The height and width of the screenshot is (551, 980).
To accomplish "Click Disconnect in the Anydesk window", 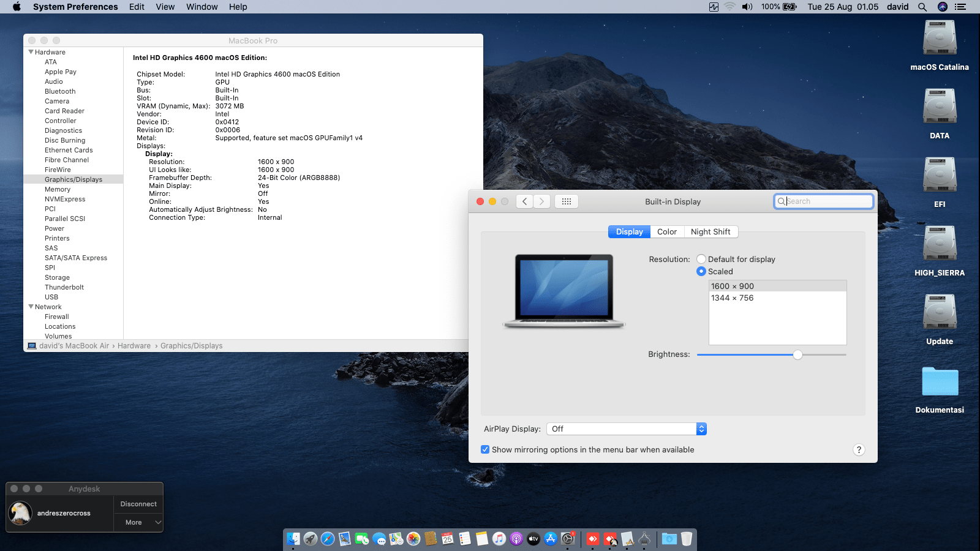I will click(138, 504).
